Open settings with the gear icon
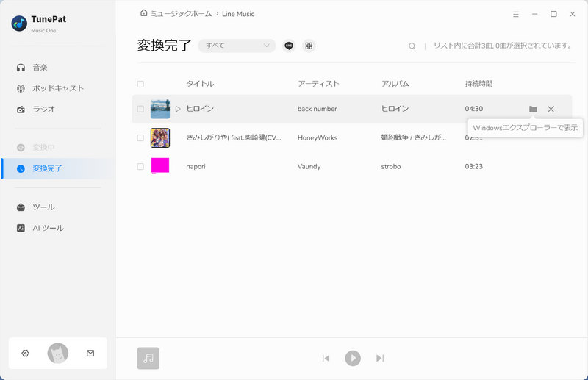This screenshot has height=380, width=588. click(x=26, y=353)
